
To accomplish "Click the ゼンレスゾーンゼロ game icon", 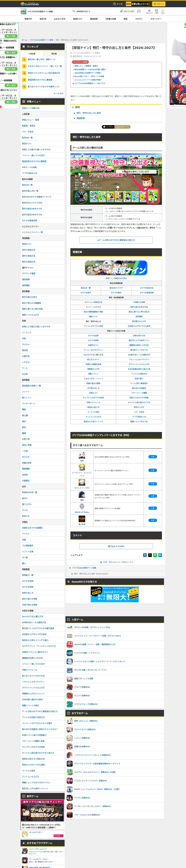I will click(x=82, y=482).
